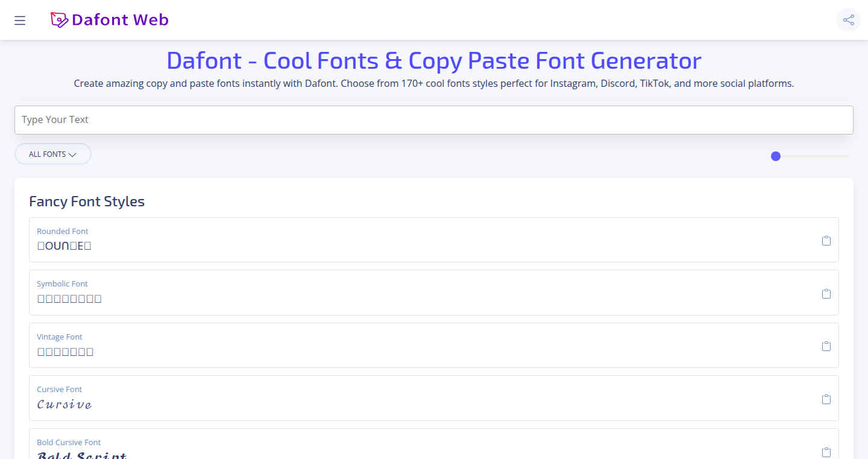Open the hamburger menu
This screenshot has width=868, height=459.
click(x=20, y=21)
